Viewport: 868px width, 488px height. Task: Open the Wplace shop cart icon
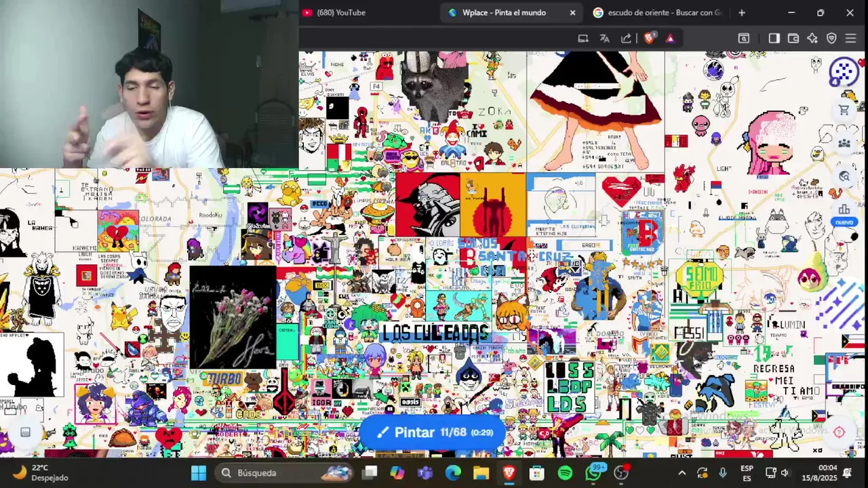click(844, 110)
